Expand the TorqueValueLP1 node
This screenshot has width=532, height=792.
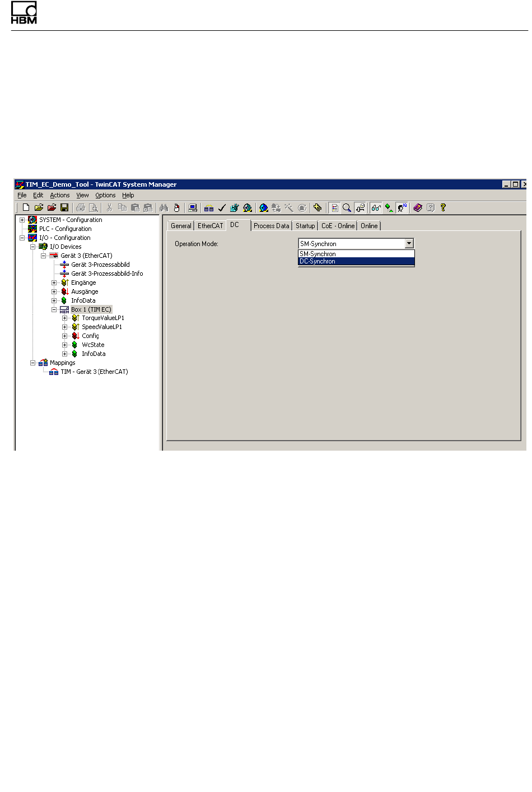point(65,318)
